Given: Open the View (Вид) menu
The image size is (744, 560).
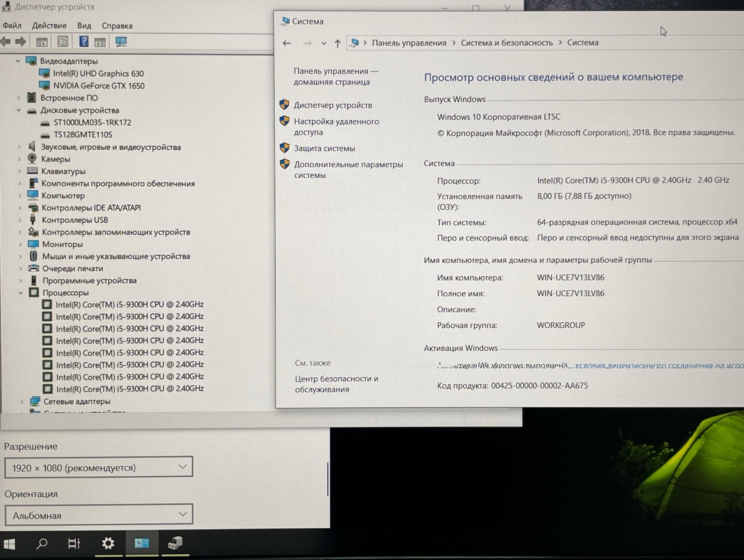Looking at the screenshot, I should pyautogui.click(x=84, y=26).
